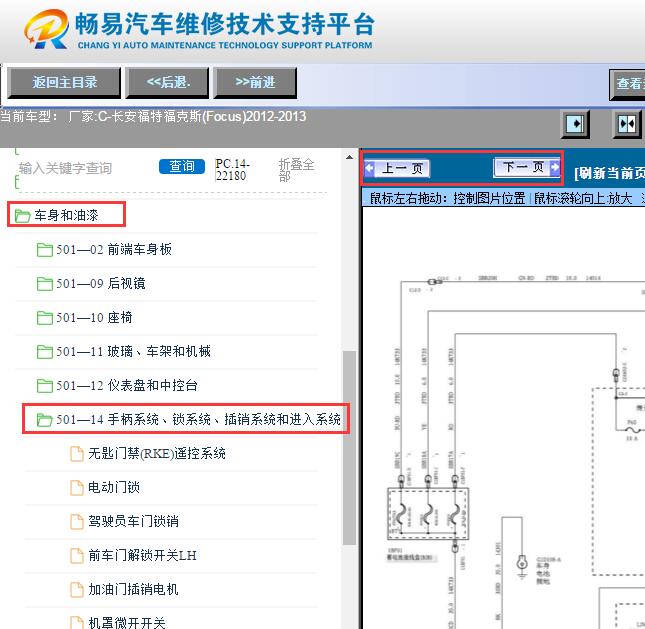Open 机罩微开开关 document
This screenshot has height=629, width=645.
[x=127, y=623]
